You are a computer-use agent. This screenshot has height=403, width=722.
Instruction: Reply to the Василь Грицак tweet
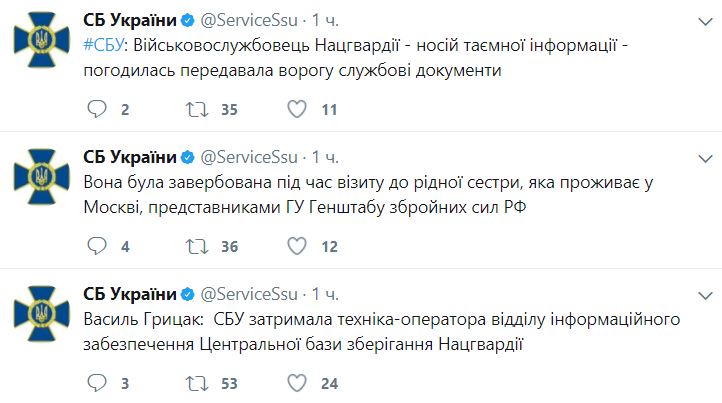[x=97, y=383]
